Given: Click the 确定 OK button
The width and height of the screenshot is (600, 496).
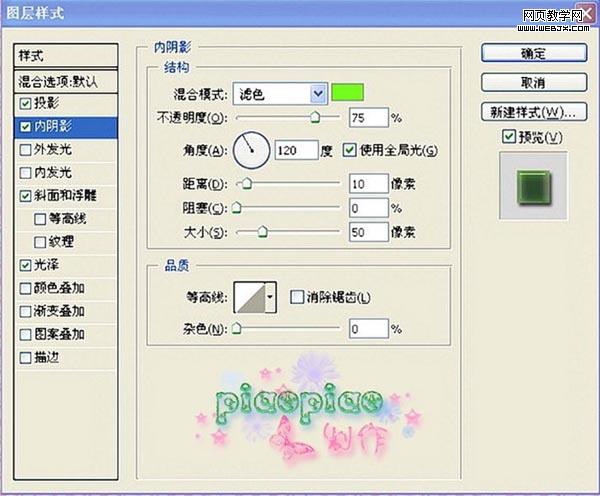Looking at the screenshot, I should coord(534,53).
